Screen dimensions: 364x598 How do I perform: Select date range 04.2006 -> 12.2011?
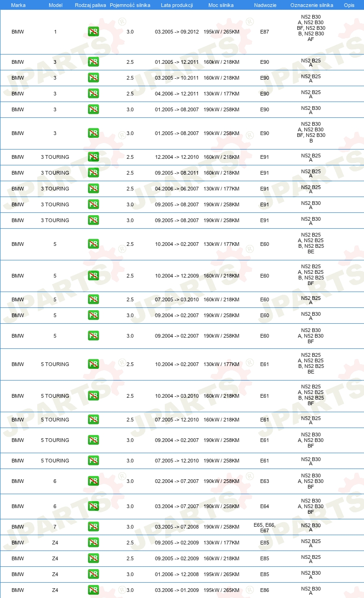point(177,94)
